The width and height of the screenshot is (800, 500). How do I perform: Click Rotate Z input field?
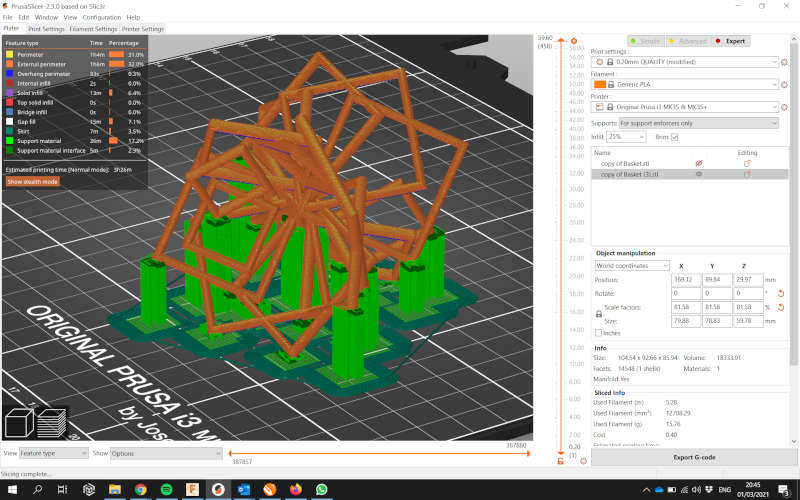748,293
